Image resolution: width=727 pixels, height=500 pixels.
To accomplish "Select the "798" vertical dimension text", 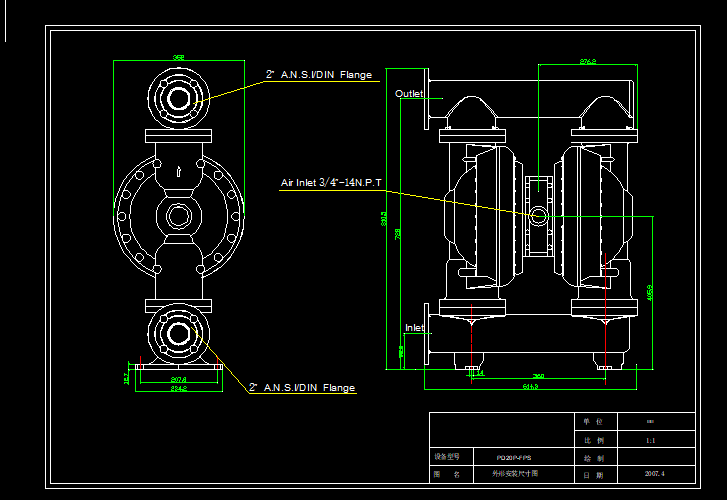I will tap(397, 234).
